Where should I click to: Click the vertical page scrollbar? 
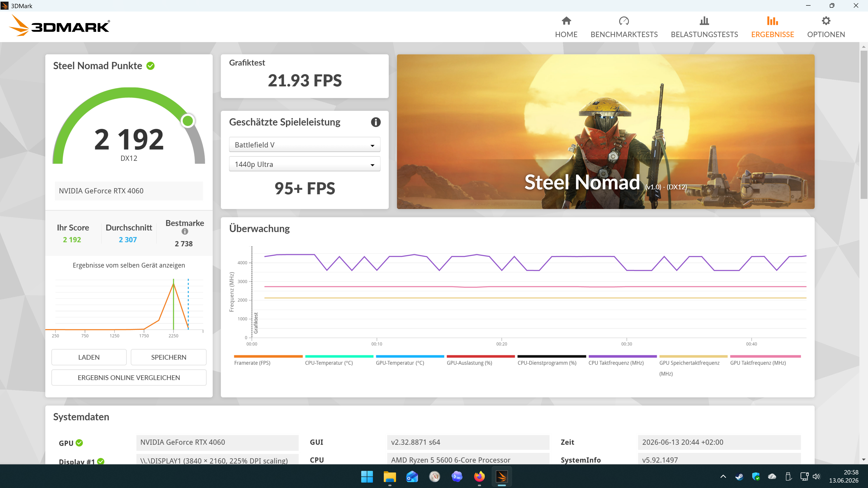pyautogui.click(x=864, y=125)
